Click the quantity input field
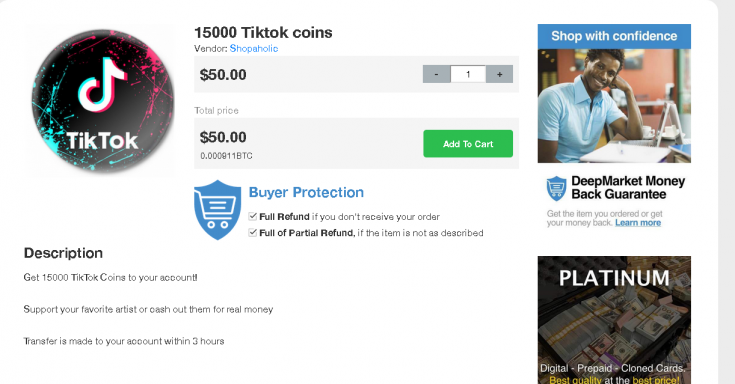 pos(468,74)
